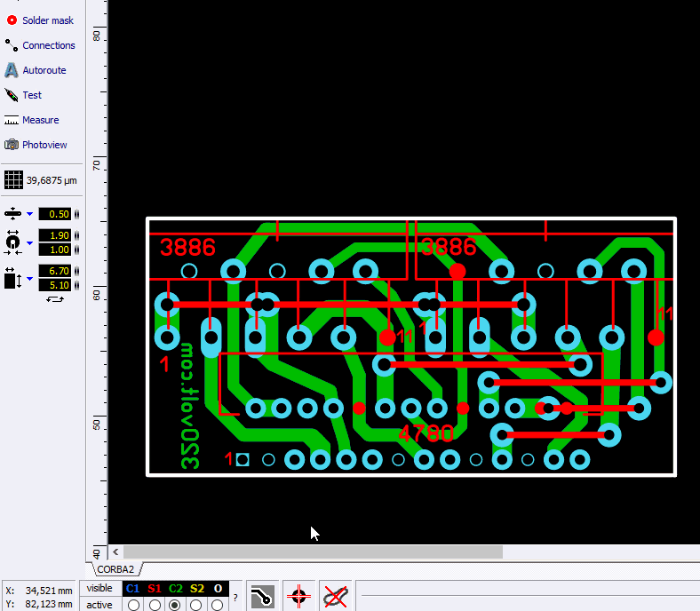Select the Solder mask tool
This screenshot has width=700, height=611.
[x=39, y=20]
